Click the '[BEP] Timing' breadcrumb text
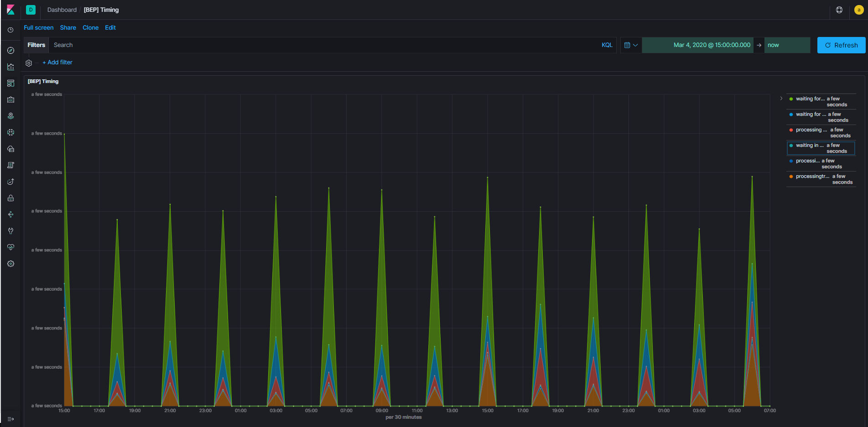Viewport: 868px width, 427px height. pyautogui.click(x=101, y=10)
